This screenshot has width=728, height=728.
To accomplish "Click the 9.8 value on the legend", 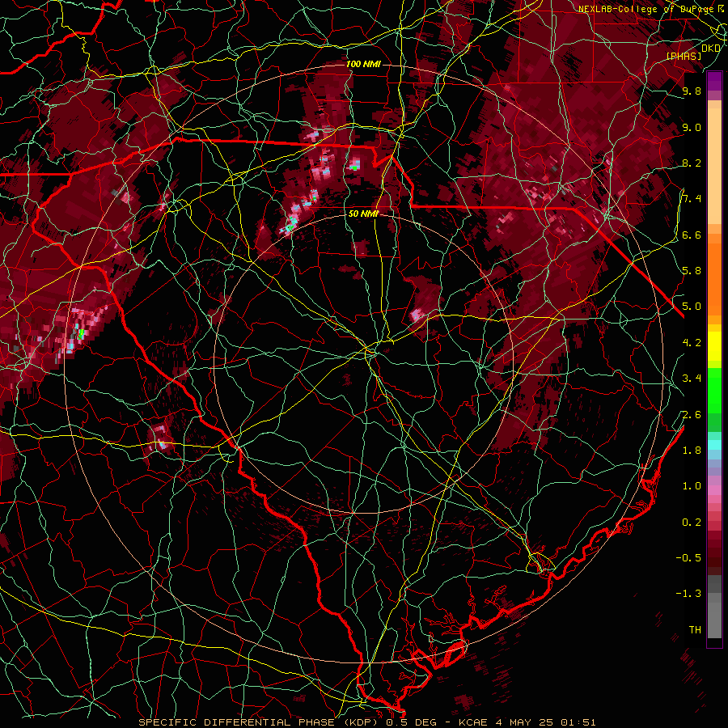I will [x=692, y=91].
